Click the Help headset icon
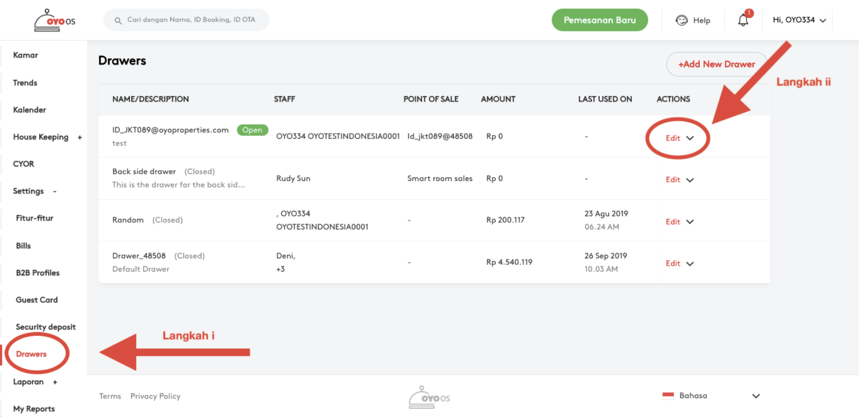This screenshot has height=417, width=868. click(x=682, y=20)
